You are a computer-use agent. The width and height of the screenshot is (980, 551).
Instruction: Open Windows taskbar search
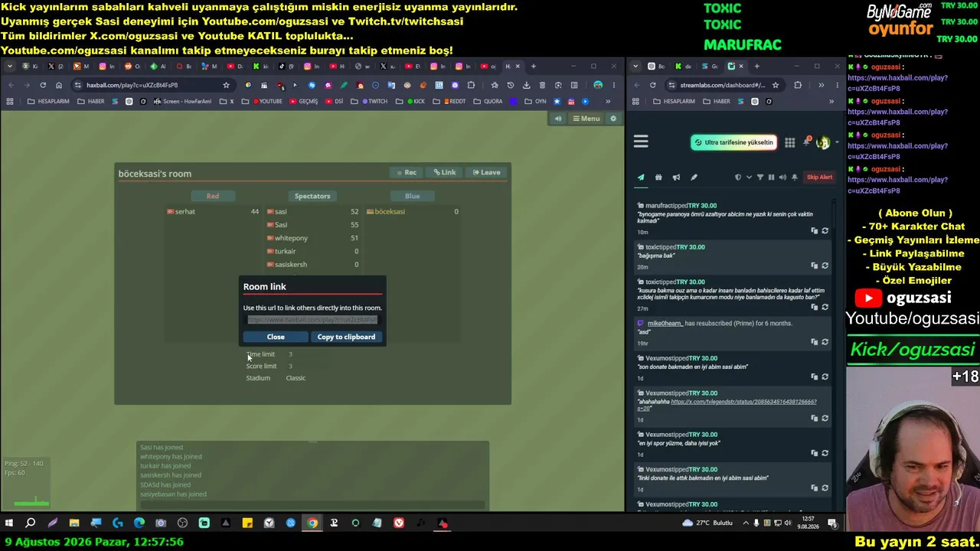click(x=31, y=523)
